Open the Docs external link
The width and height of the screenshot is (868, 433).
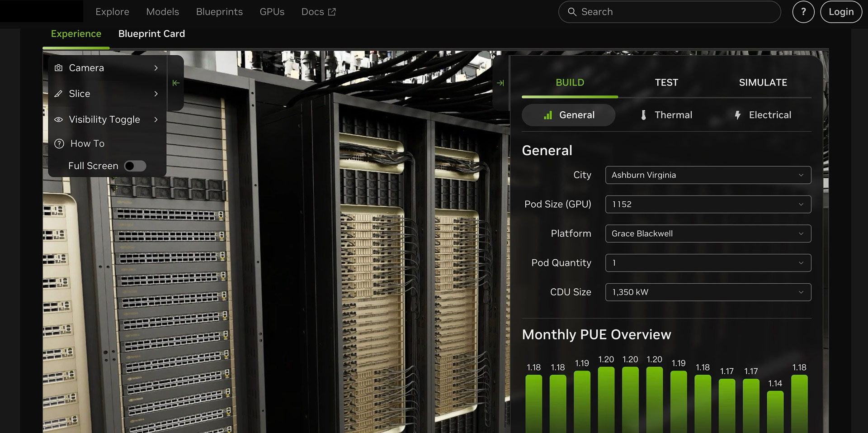pos(318,12)
